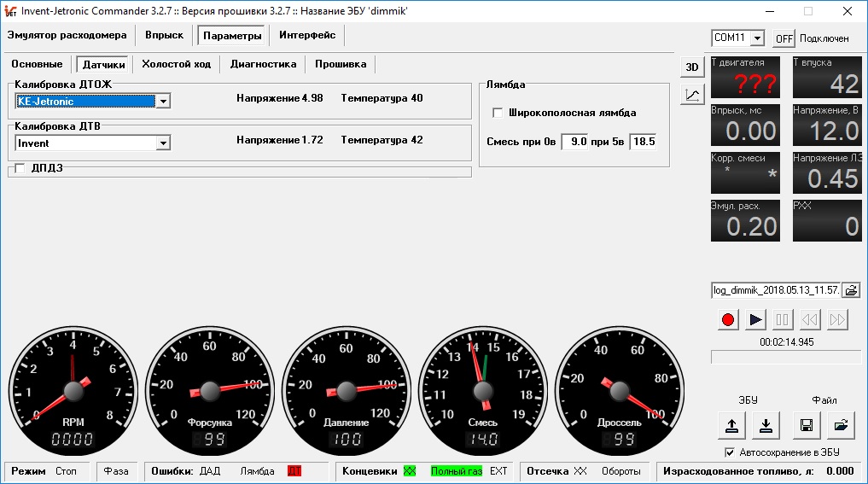Download settings from ЭБУ icon
This screenshot has height=484, width=868.
(x=766, y=425)
